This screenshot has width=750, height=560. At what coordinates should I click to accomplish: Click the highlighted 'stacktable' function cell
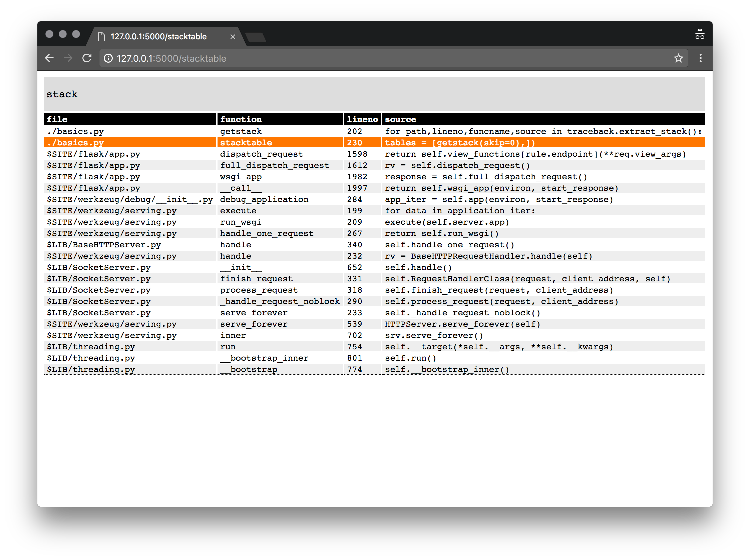click(x=280, y=143)
